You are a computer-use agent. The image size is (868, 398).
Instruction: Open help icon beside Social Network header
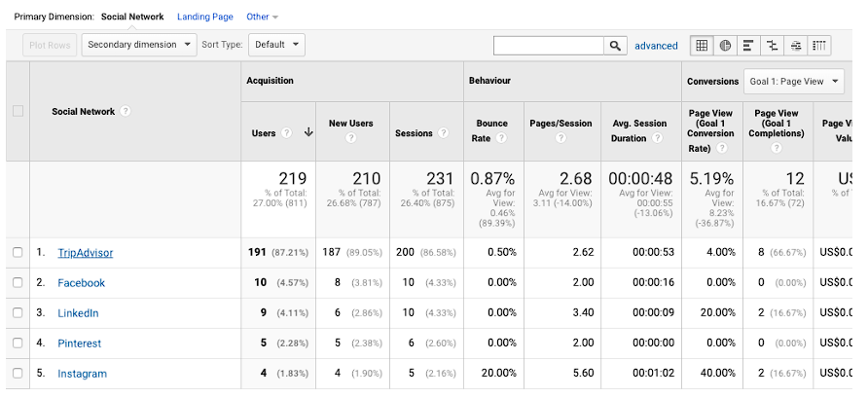click(x=126, y=111)
